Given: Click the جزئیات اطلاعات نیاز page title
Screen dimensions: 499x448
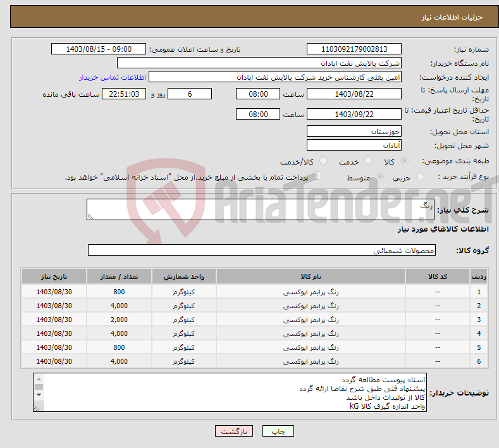Looking at the screenshot, I should (452, 17).
